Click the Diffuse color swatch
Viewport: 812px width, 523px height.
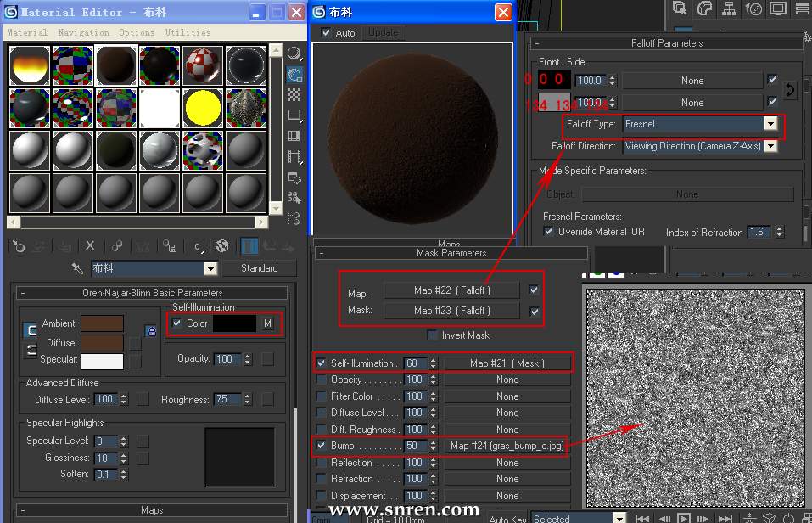[x=102, y=343]
